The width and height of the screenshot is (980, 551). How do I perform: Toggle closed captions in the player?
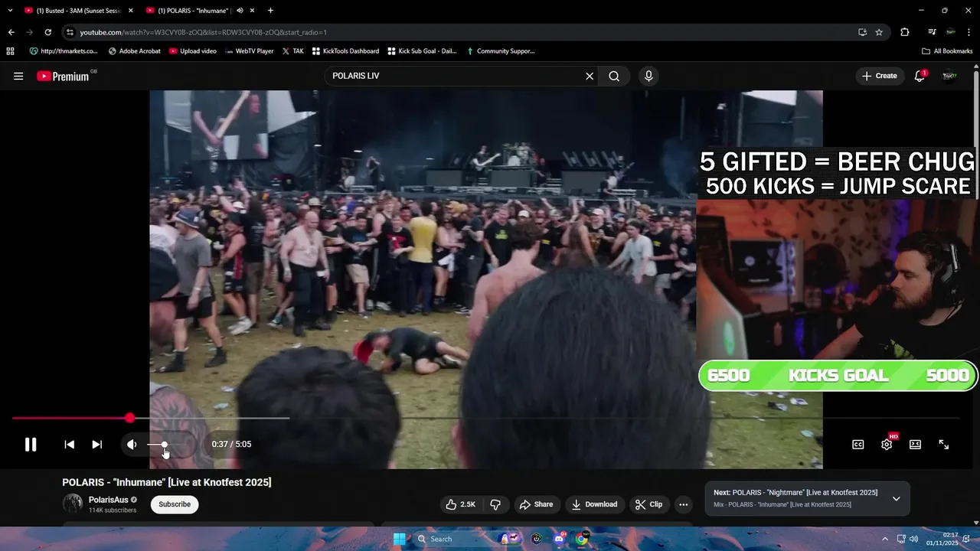point(858,445)
